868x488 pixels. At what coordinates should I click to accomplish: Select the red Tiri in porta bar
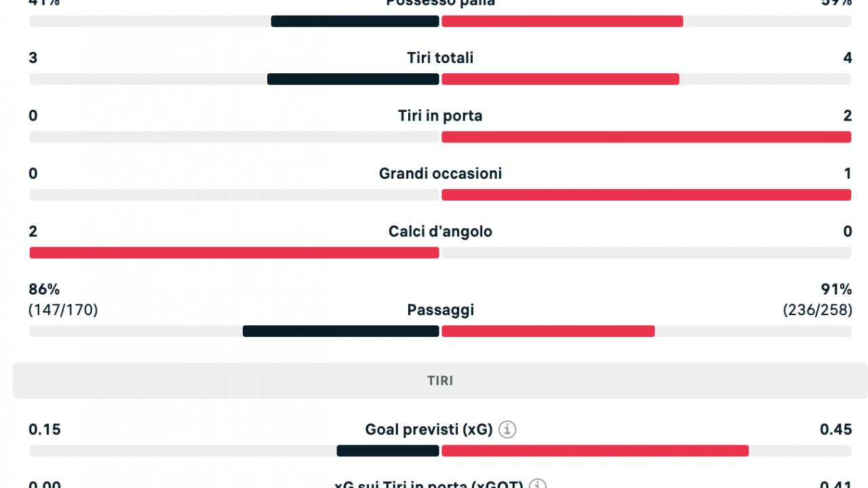click(646, 137)
